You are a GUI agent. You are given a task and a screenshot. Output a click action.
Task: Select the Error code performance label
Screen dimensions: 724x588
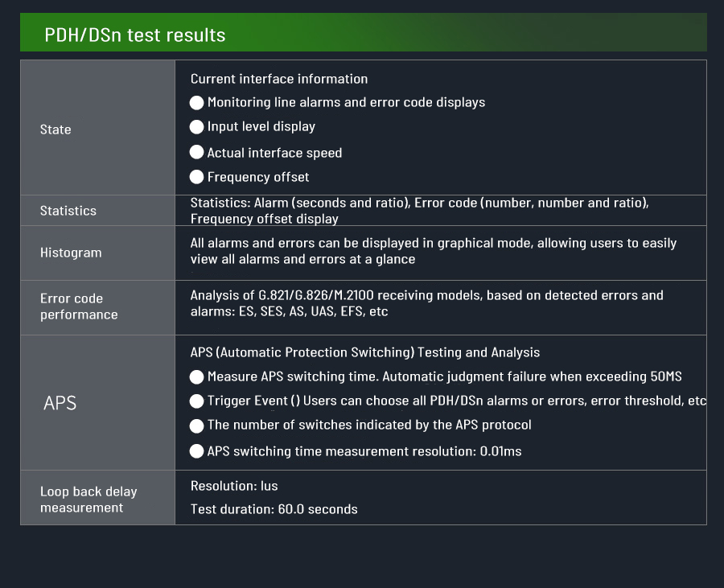[x=79, y=306]
